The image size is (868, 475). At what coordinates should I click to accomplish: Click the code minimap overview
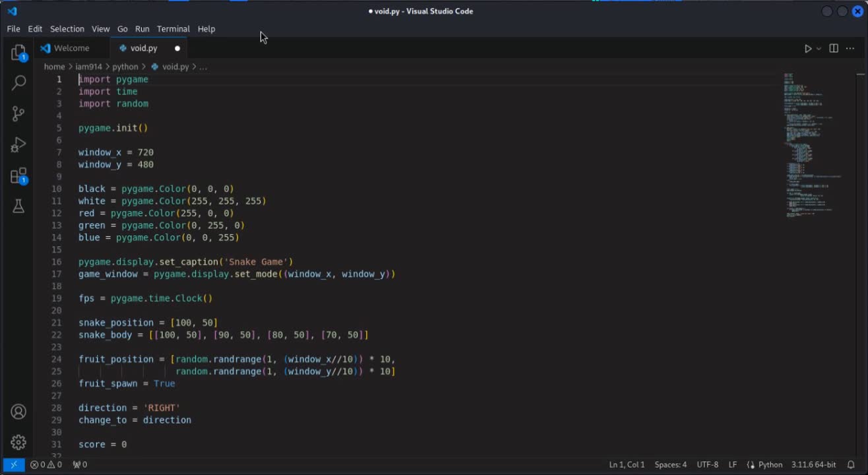click(813, 145)
